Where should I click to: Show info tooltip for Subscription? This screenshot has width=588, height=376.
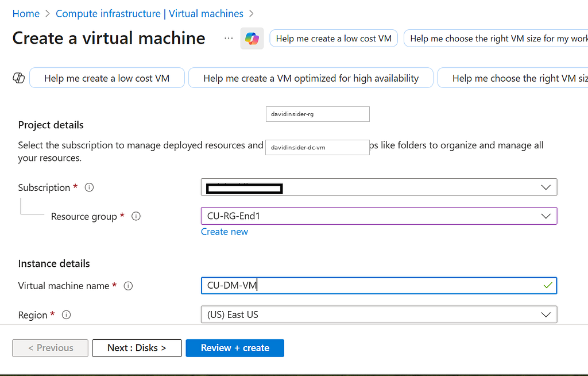click(89, 187)
